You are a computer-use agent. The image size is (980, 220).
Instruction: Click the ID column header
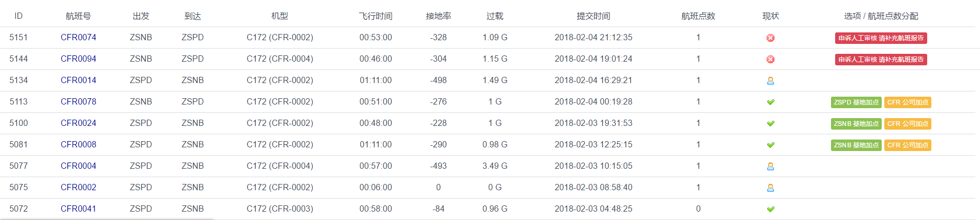click(18, 16)
